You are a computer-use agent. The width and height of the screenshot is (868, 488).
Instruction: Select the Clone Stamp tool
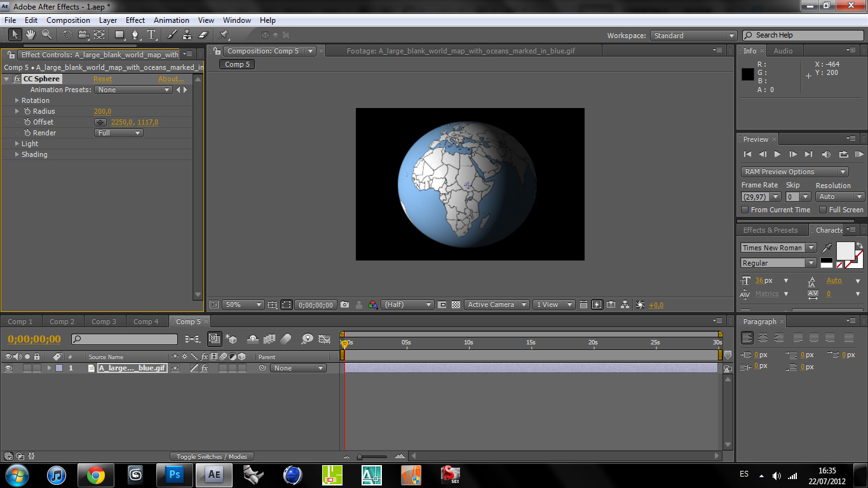[x=187, y=34]
